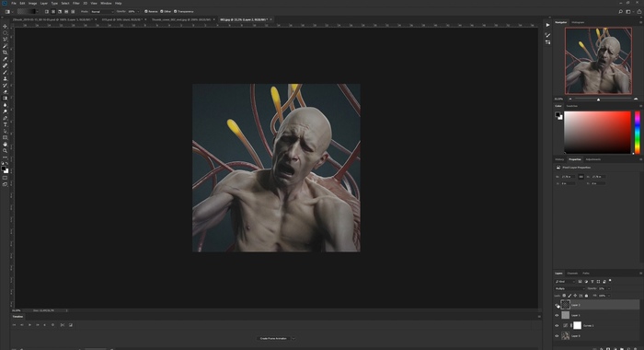Toggle the Transparency checkbox

tap(176, 12)
